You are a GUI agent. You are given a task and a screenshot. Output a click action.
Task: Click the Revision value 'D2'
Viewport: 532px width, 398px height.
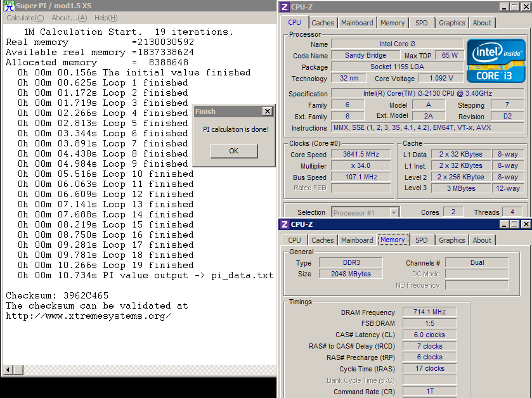point(507,116)
